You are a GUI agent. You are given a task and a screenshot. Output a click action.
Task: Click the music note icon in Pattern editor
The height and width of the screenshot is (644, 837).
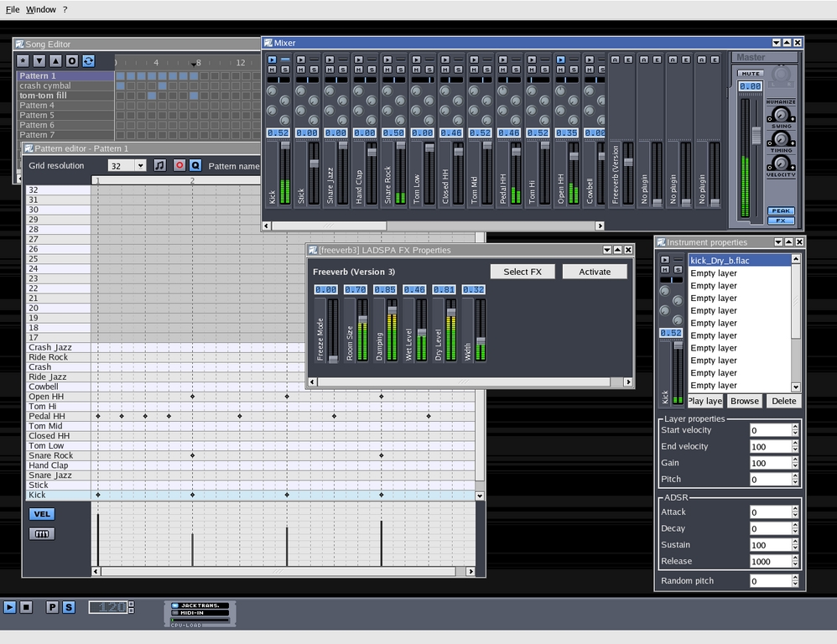coord(160,166)
